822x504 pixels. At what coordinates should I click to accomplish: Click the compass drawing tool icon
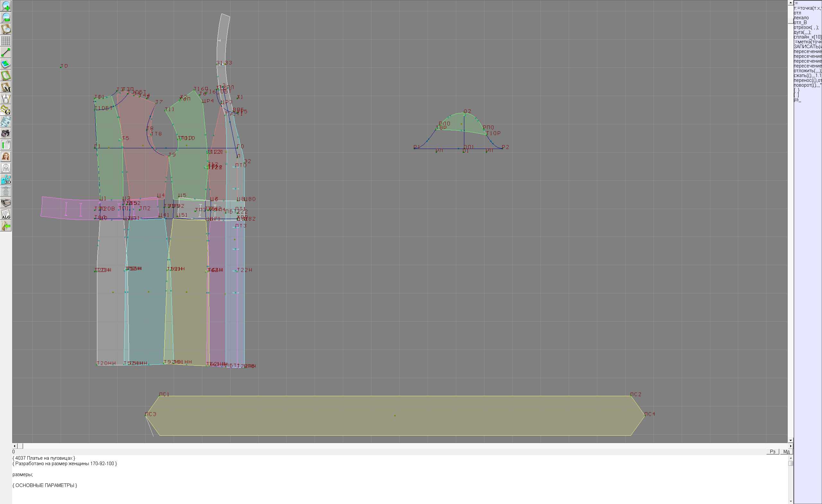point(6,99)
